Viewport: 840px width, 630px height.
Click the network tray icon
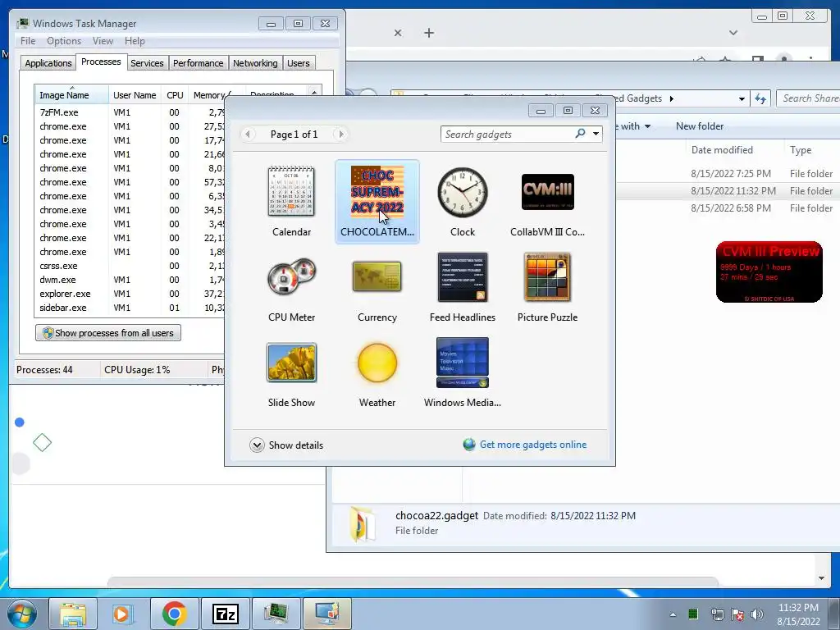coord(717,614)
